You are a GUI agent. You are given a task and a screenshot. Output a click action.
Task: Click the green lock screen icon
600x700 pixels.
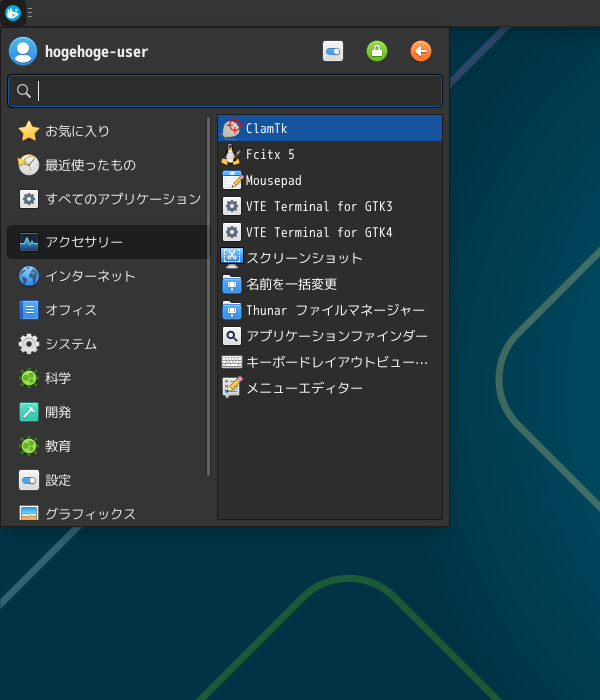[377, 51]
